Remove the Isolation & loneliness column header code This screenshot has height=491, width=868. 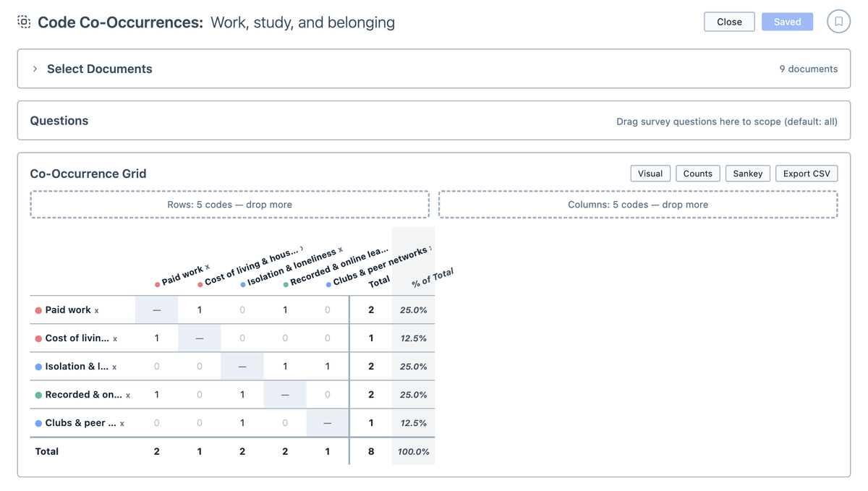pyautogui.click(x=340, y=249)
